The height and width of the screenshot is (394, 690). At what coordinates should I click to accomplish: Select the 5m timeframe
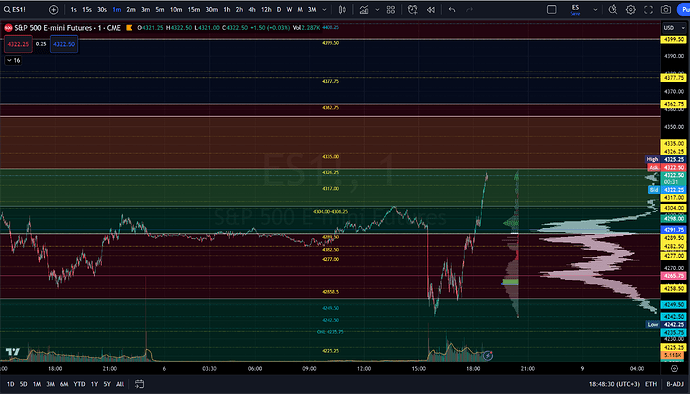tap(160, 10)
